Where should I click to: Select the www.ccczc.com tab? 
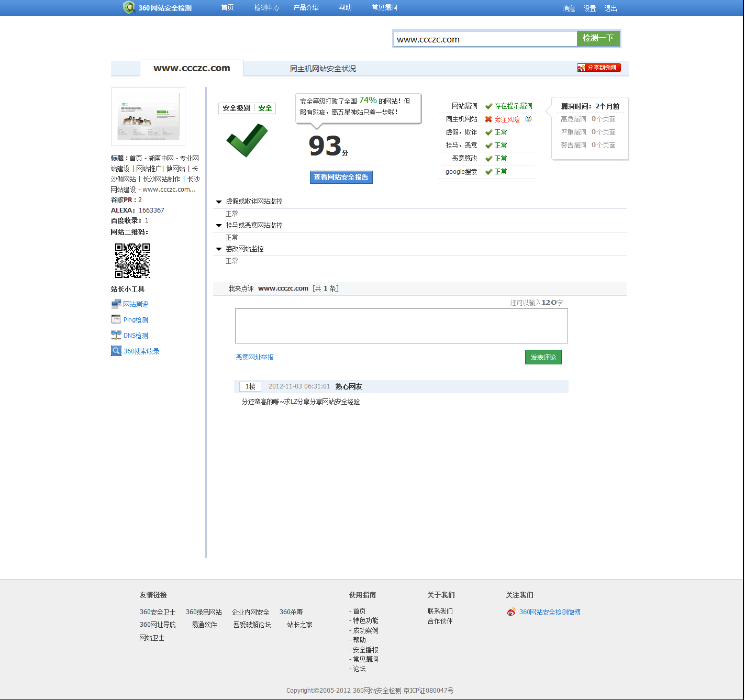click(192, 68)
